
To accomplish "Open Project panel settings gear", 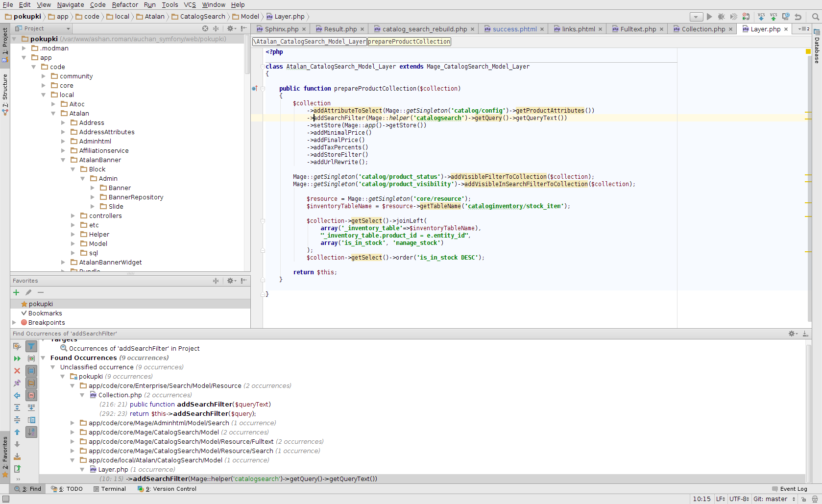I will [x=231, y=28].
